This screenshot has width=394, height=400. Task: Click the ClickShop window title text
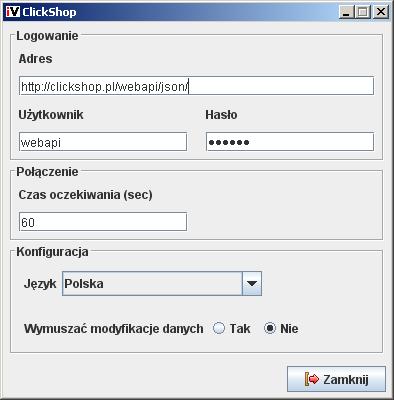click(x=49, y=12)
